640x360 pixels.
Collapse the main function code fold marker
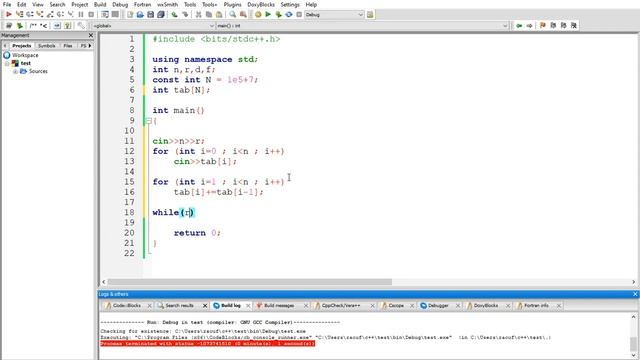tap(149, 120)
